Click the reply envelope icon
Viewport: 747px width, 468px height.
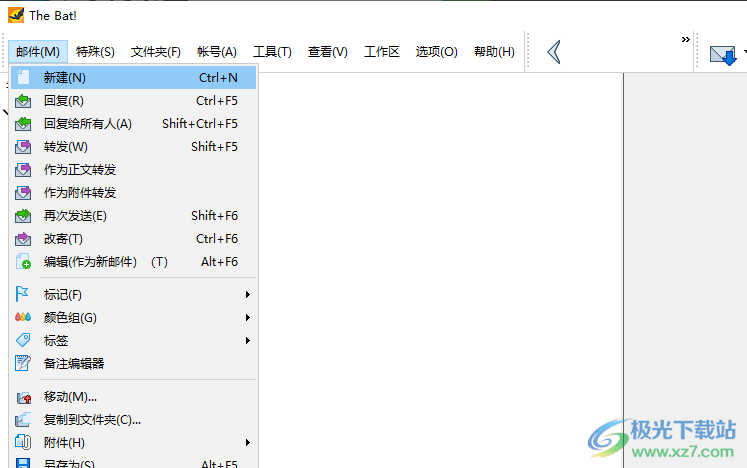click(x=24, y=100)
